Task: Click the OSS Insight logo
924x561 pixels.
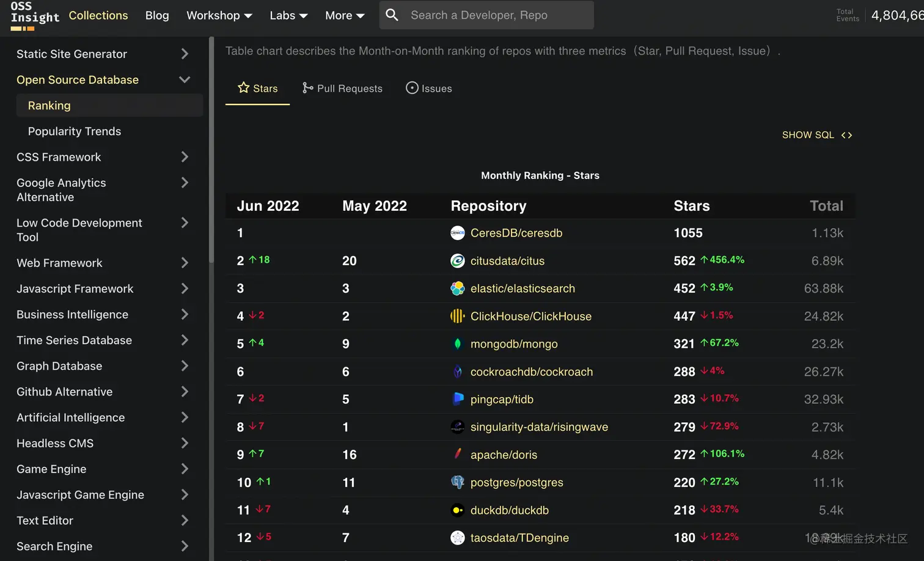Action: (x=35, y=15)
